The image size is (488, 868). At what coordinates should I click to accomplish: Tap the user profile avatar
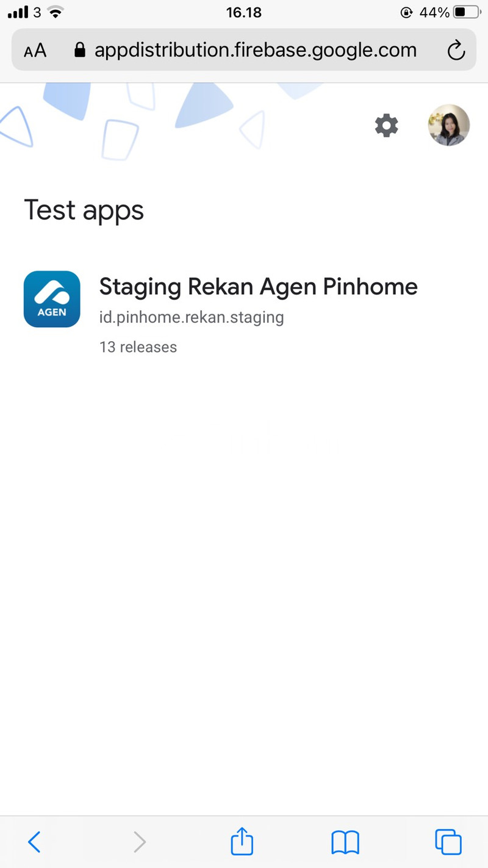coord(449,125)
